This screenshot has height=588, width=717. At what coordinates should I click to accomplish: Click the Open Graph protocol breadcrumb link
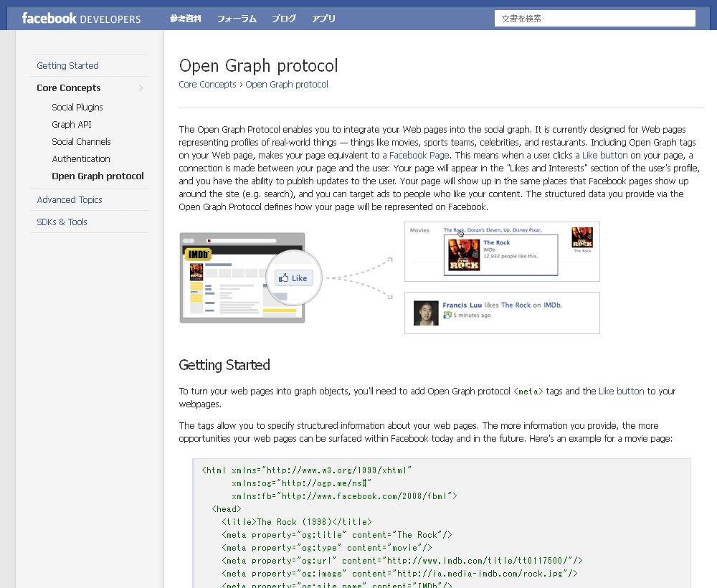[287, 84]
